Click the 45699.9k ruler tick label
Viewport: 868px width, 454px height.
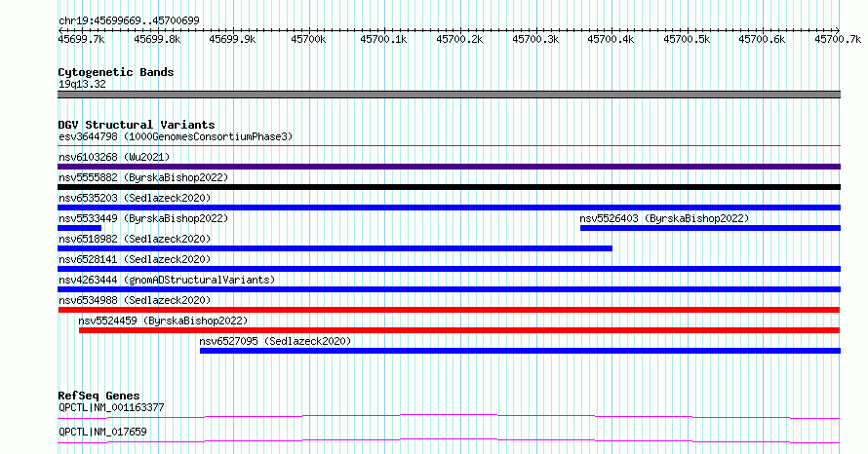[x=232, y=39]
